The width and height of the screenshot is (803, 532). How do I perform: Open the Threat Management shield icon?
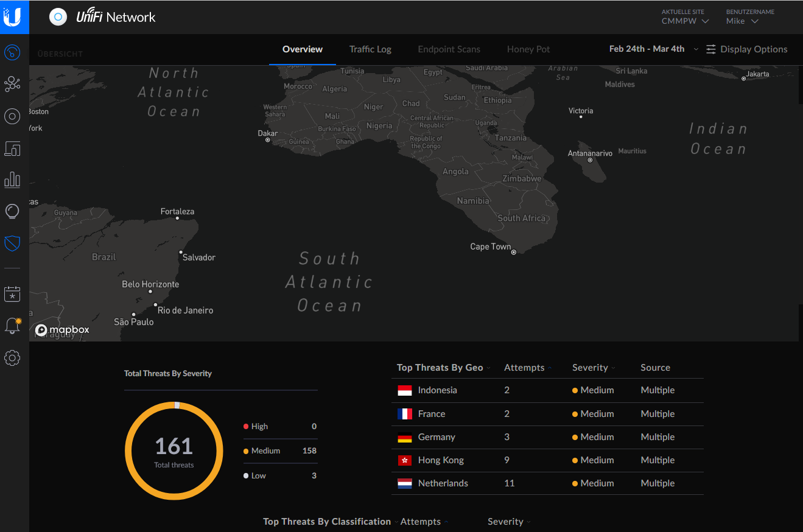click(x=12, y=243)
